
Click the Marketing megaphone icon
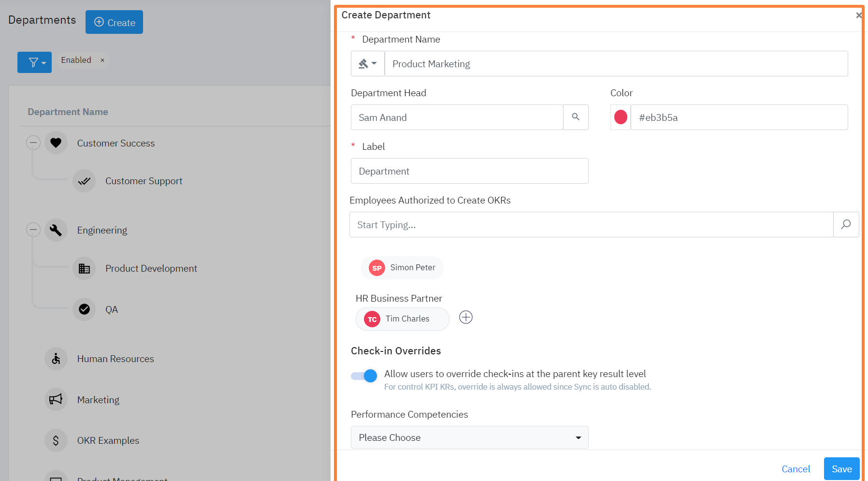[56, 399]
